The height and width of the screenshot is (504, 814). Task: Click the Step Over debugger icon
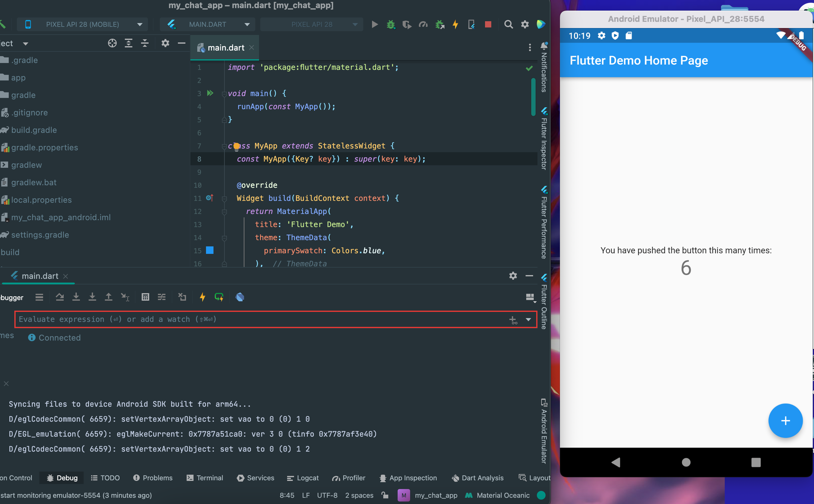60,297
